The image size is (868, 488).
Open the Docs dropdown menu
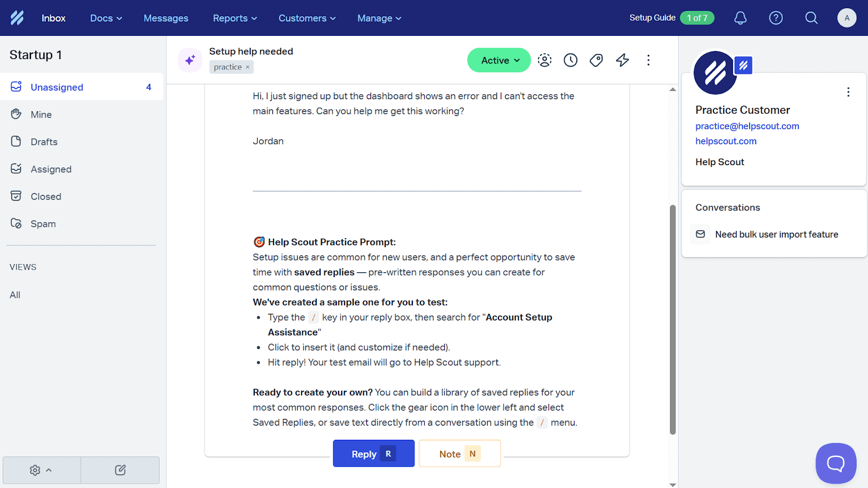[106, 18]
